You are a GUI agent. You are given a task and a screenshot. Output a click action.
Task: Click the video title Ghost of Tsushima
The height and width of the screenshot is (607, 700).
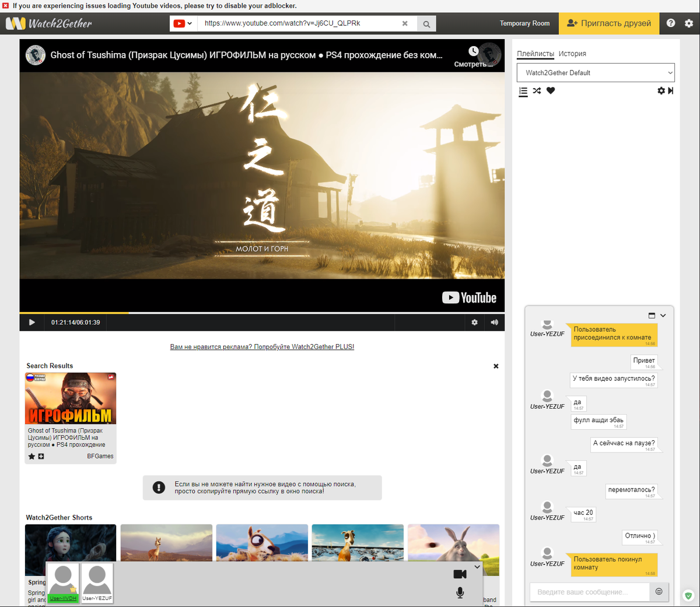click(246, 55)
